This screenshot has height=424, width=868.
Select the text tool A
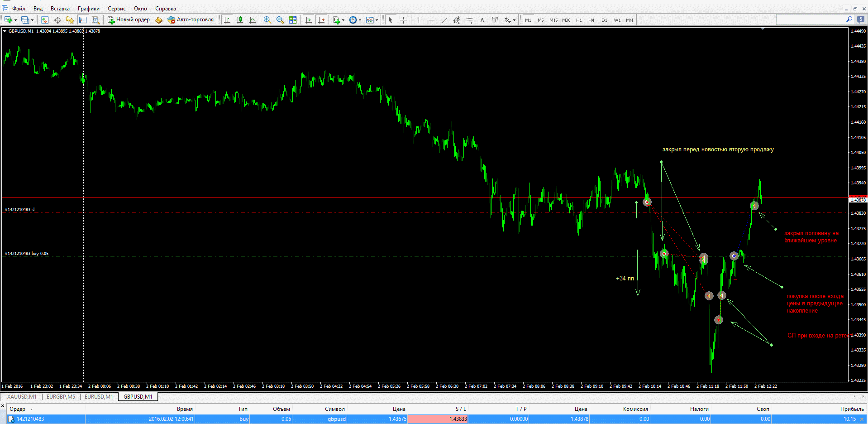click(482, 20)
